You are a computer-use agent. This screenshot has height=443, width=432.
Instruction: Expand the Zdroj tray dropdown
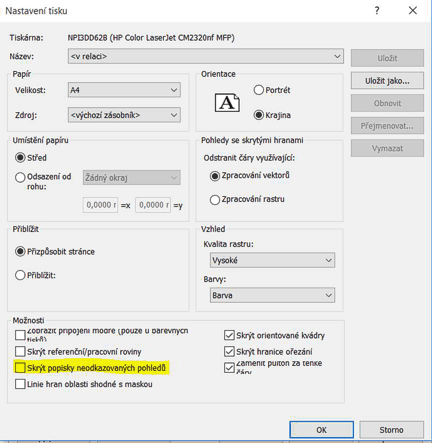124,115
